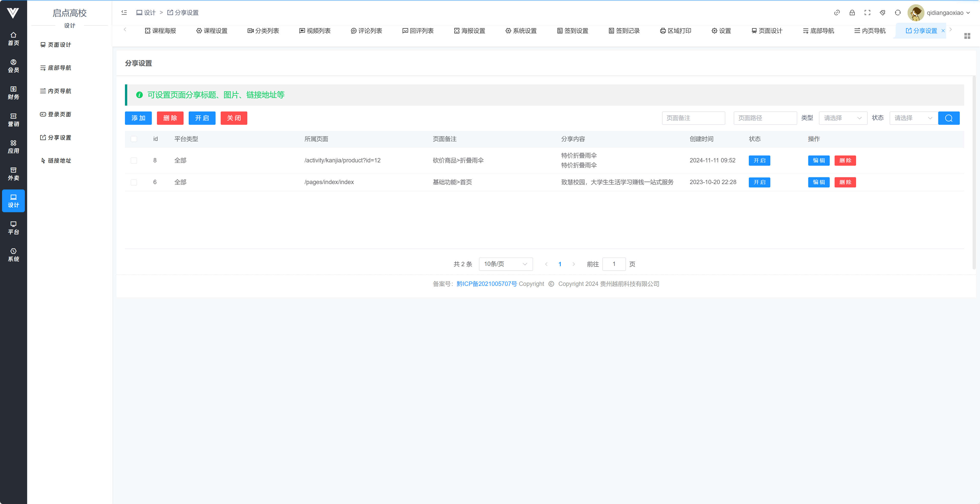Open the grid tabs menu icon
Image resolution: width=980 pixels, height=504 pixels.
[x=967, y=36]
